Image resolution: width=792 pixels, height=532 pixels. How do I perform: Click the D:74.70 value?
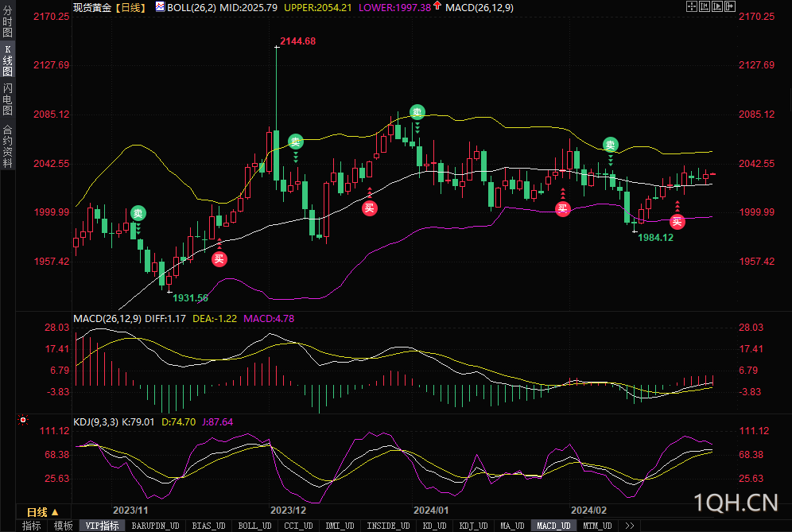(178, 421)
